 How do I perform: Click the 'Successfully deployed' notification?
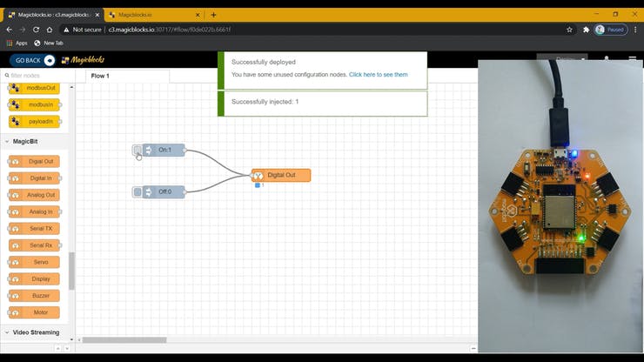pos(323,70)
